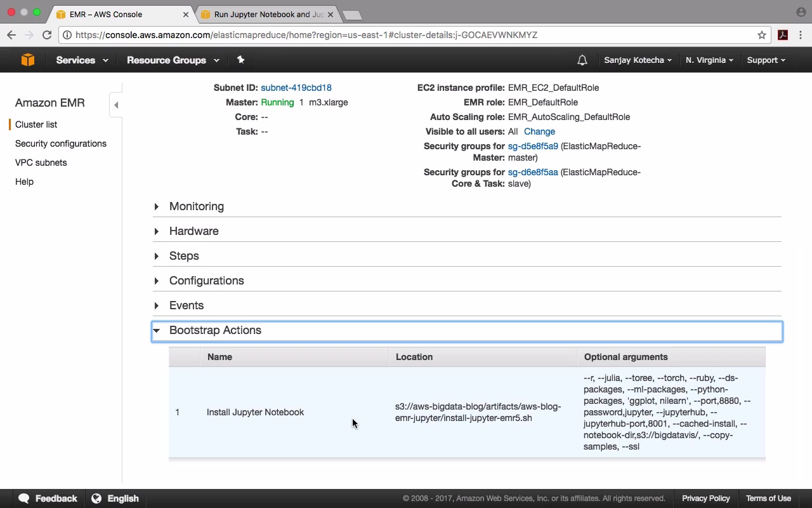Click the English language selector

pyautogui.click(x=115, y=498)
